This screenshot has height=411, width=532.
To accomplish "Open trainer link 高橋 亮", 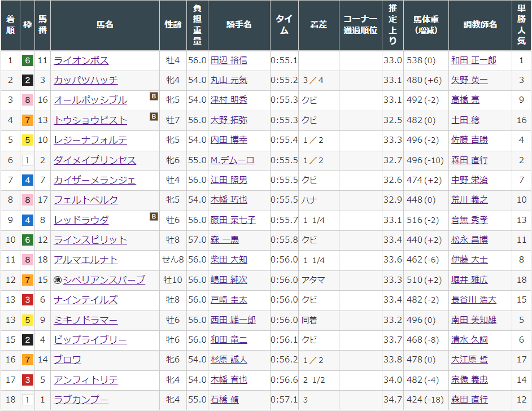I will [465, 100].
